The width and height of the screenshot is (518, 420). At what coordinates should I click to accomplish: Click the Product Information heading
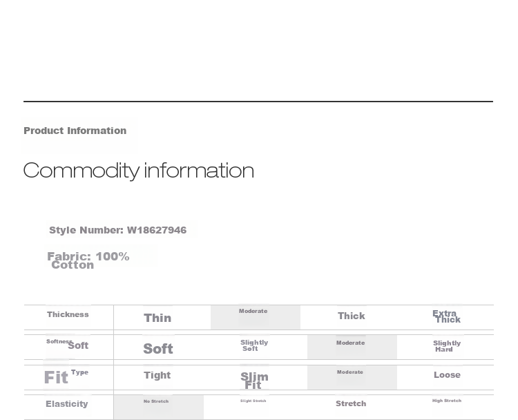point(75,131)
